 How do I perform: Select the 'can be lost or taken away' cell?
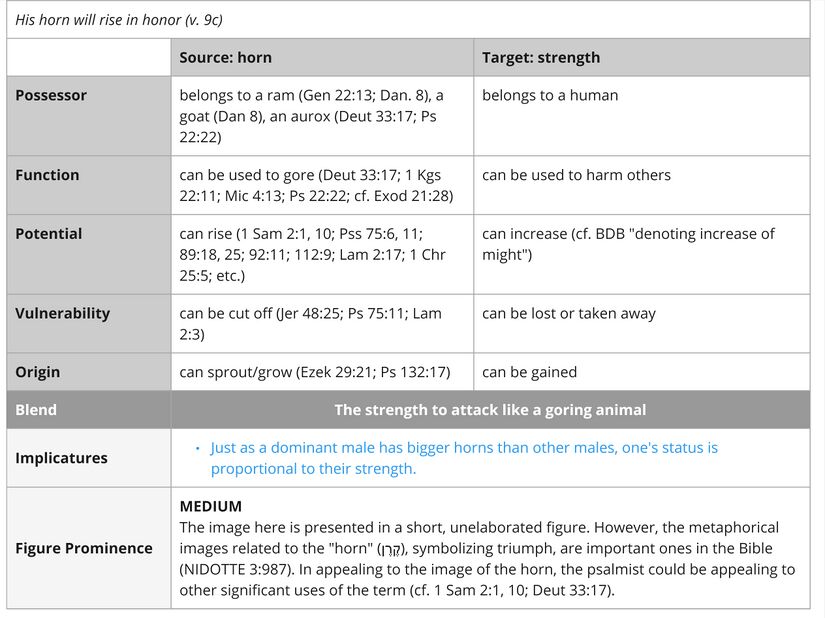click(569, 313)
